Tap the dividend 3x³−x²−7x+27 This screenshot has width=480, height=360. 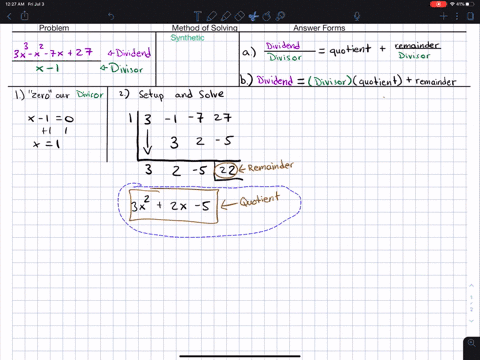[x=53, y=51]
